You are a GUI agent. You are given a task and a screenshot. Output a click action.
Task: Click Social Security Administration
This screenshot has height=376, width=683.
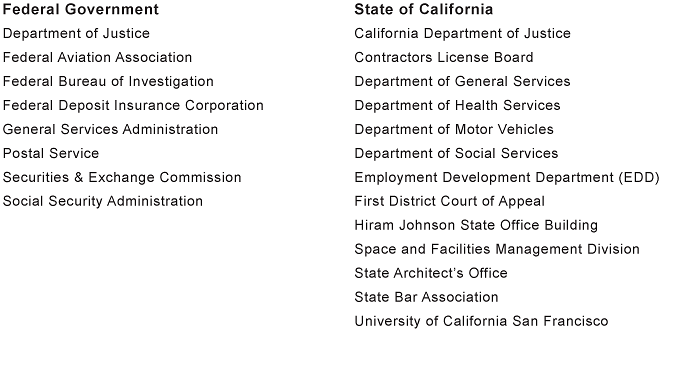point(103,201)
